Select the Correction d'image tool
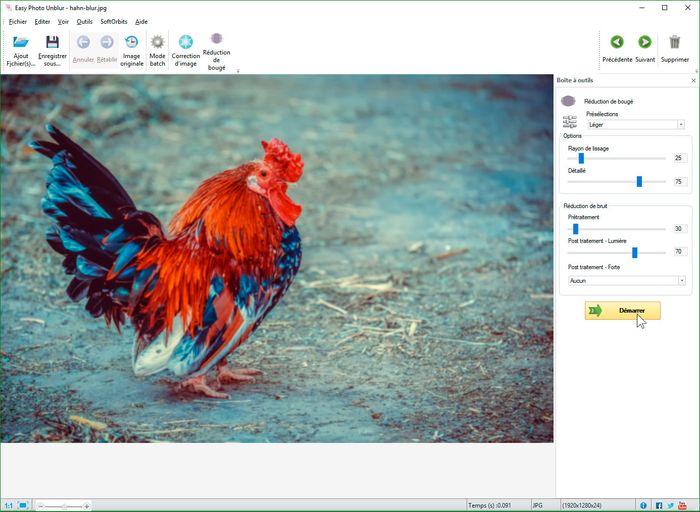The width and height of the screenshot is (700, 512). [x=185, y=43]
